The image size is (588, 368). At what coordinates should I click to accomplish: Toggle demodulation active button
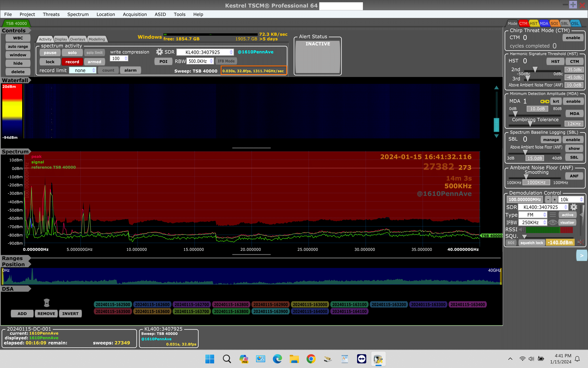pyautogui.click(x=567, y=215)
